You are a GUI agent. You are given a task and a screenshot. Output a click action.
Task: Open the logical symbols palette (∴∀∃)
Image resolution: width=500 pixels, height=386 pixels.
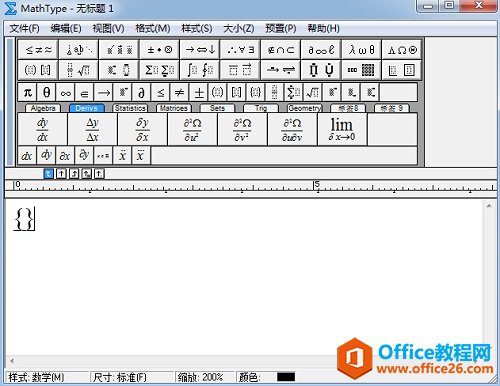pos(240,50)
